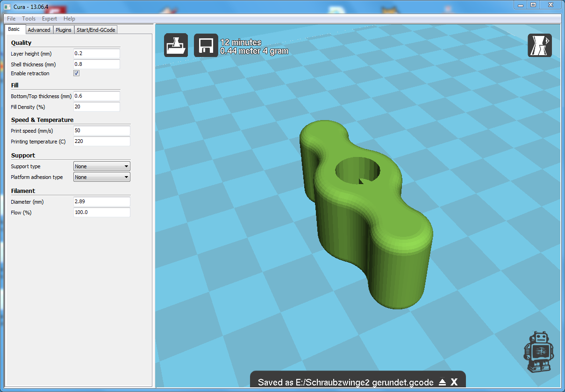Open the Expert menu
This screenshot has height=392, width=565.
(x=49, y=19)
